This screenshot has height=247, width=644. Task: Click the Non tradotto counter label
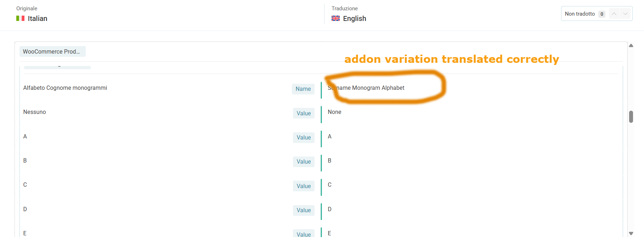click(x=580, y=14)
